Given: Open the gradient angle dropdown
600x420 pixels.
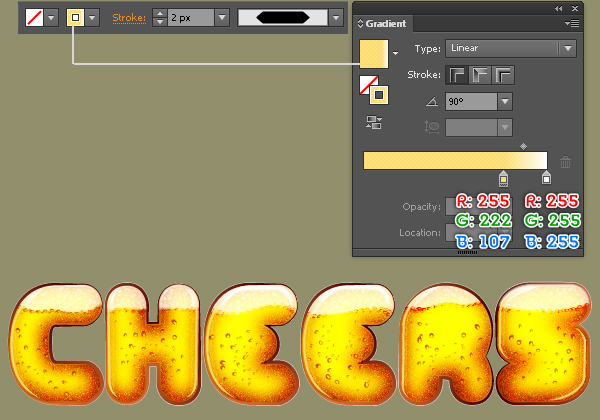Looking at the screenshot, I should (505, 102).
